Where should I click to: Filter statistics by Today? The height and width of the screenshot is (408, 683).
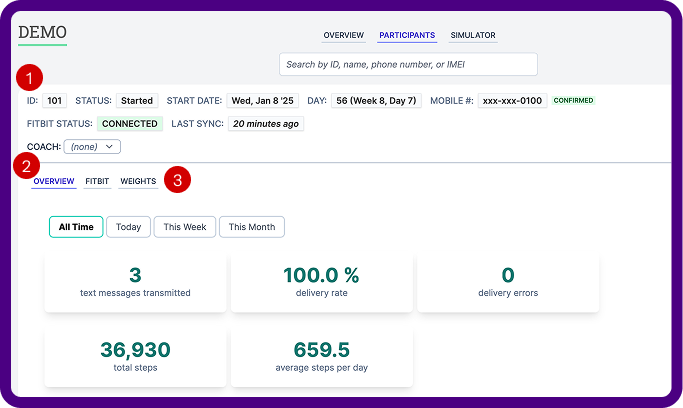click(128, 227)
